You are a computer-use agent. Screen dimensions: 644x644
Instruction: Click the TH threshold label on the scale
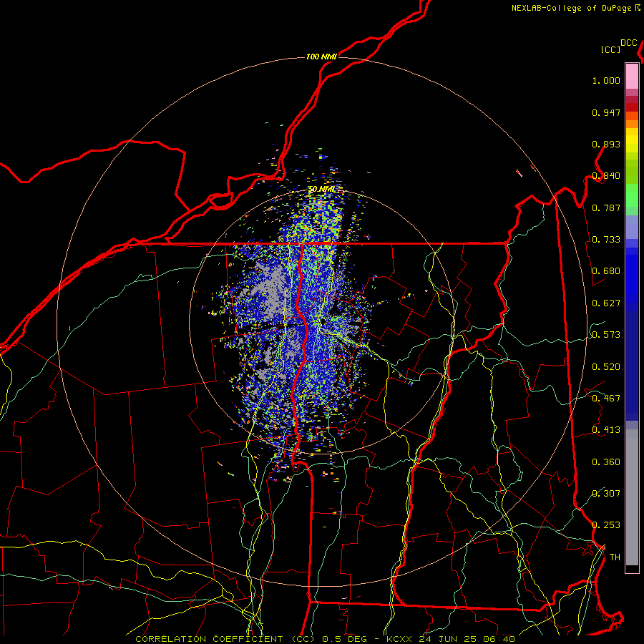click(615, 557)
